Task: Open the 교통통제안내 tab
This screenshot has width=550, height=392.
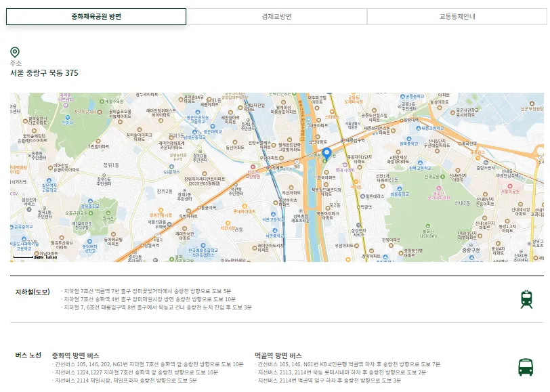Action: pos(456,16)
